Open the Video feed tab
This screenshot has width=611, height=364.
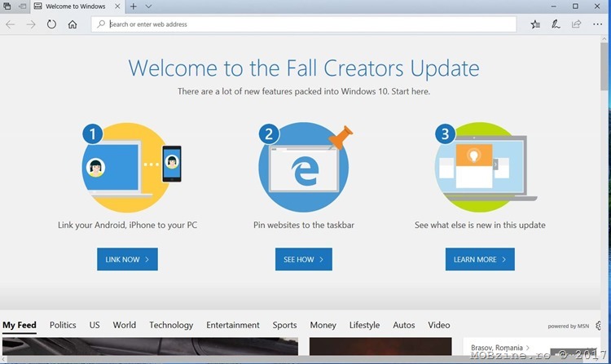pyautogui.click(x=439, y=325)
